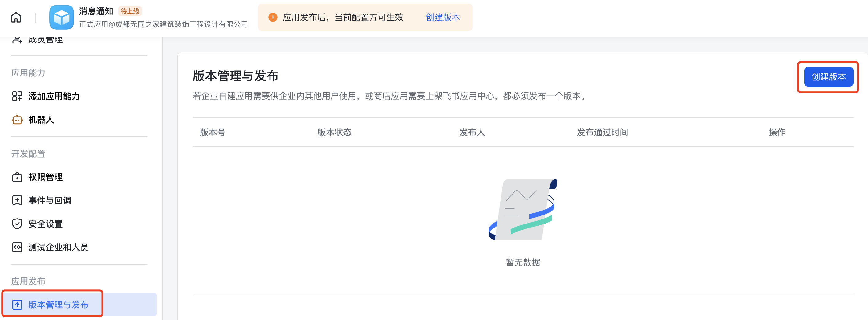
Task: Go to 权限管理 page
Action: coord(46,177)
